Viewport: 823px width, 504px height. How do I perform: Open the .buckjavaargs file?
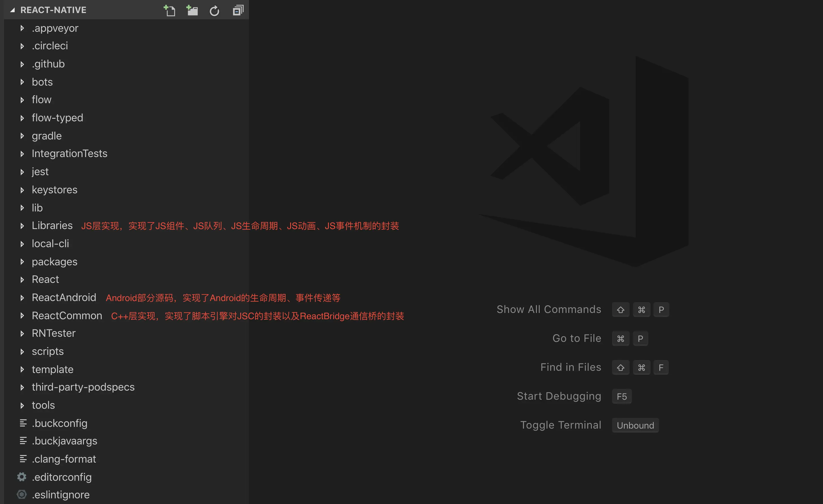tap(64, 441)
